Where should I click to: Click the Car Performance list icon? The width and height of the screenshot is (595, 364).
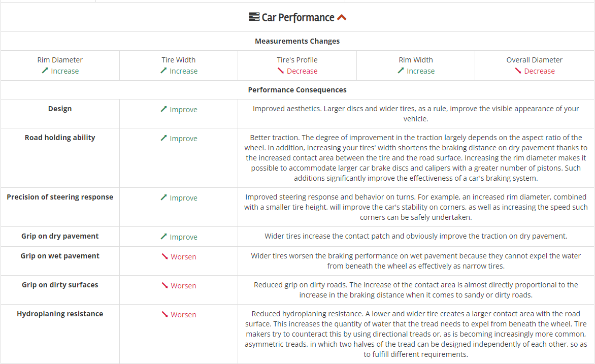point(254,17)
